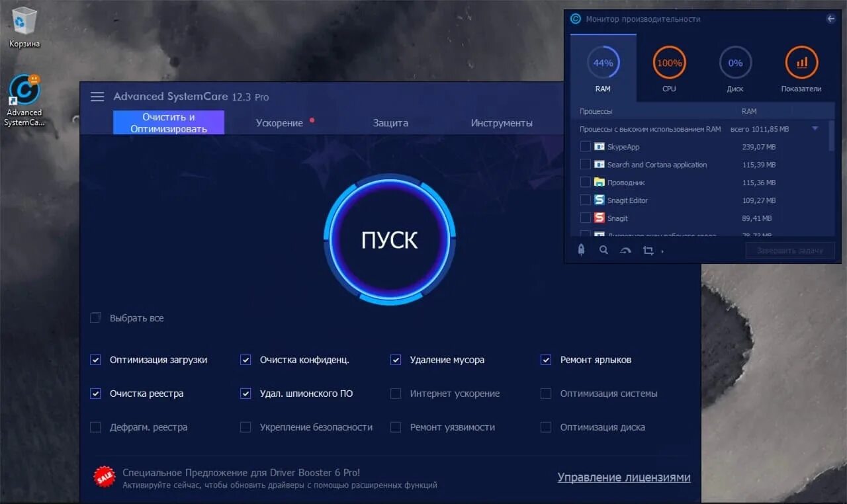The height and width of the screenshot is (504, 847).
Task: Click the rocket boost icon in monitor
Action: pos(581,250)
